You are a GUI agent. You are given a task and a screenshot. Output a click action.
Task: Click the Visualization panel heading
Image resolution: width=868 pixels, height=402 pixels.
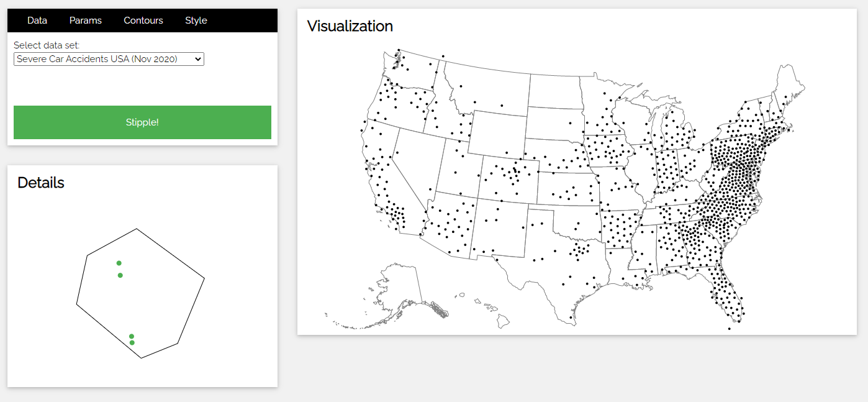point(350,26)
